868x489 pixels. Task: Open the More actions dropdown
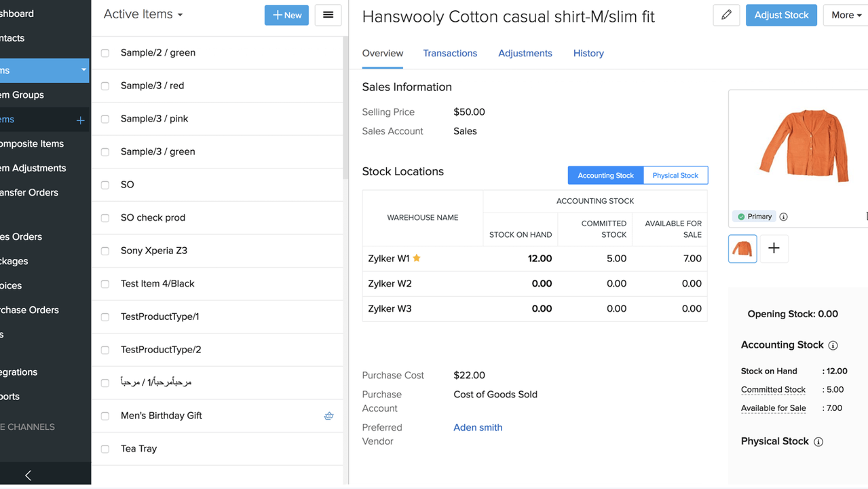click(x=846, y=15)
